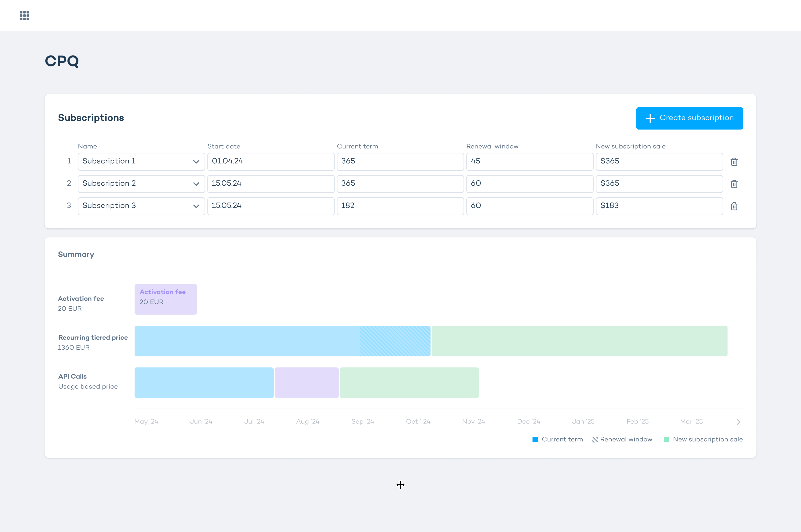Click the Renewal window legend hatched icon
The height and width of the screenshot is (532, 801).
point(595,439)
